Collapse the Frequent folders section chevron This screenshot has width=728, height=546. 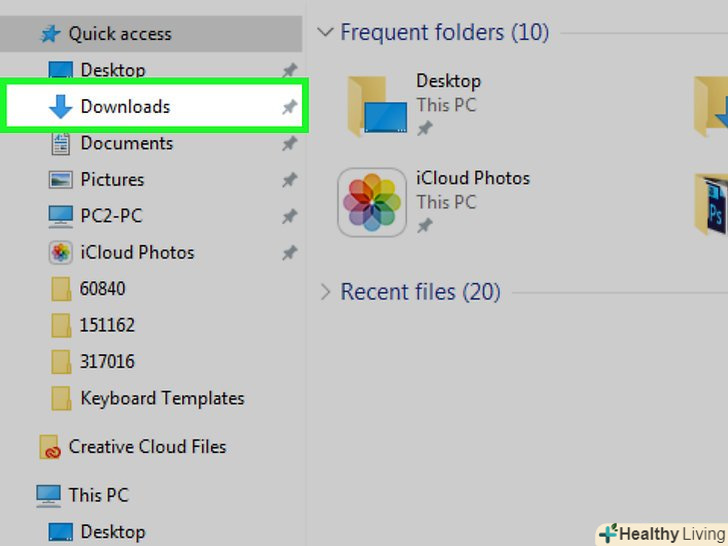pos(324,32)
